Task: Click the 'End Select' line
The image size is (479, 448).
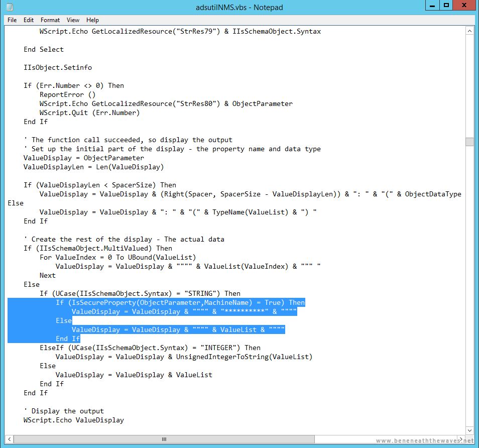Action: point(44,50)
